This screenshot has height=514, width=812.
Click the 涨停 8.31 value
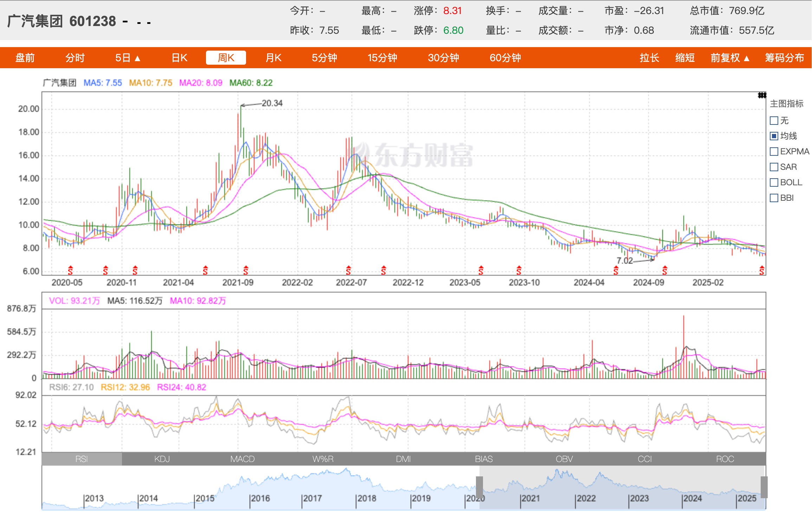point(438,11)
